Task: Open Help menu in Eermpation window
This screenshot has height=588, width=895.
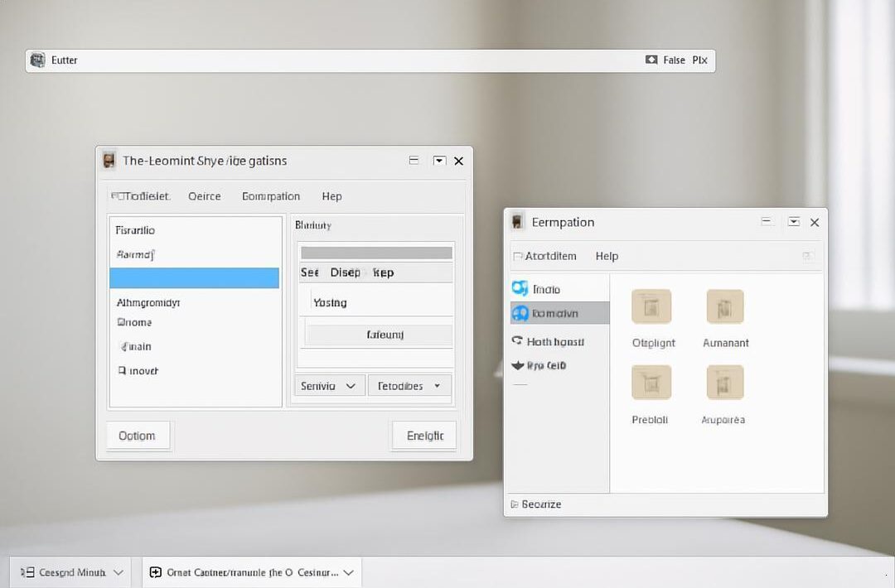Action: point(607,256)
